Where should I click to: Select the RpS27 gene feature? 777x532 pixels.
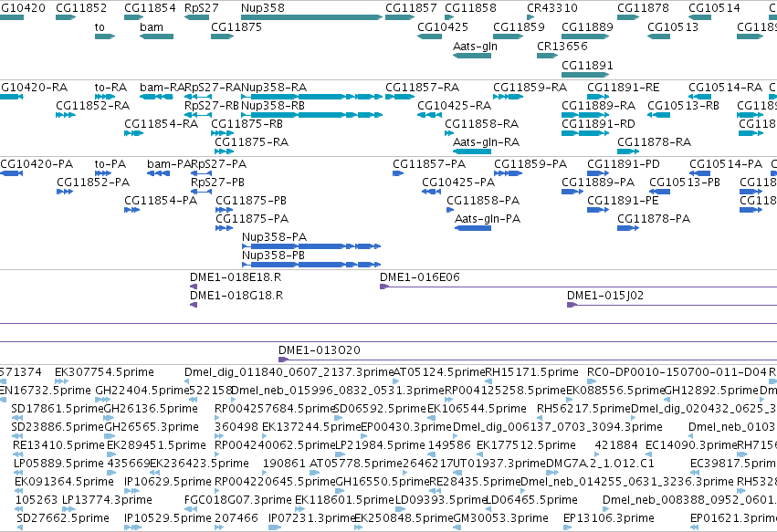[196, 17]
